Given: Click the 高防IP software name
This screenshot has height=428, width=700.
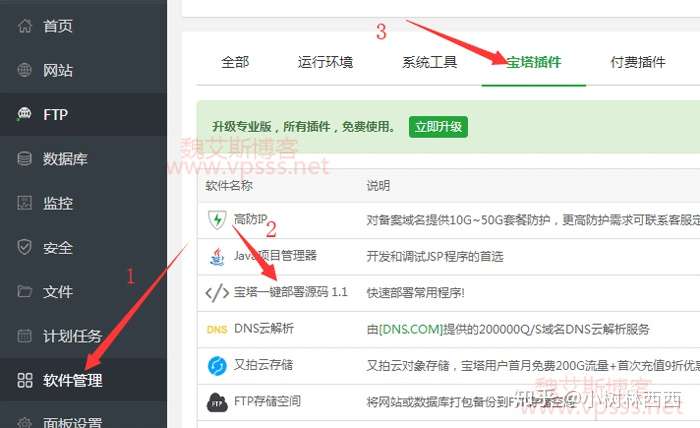Looking at the screenshot, I should [x=250, y=219].
